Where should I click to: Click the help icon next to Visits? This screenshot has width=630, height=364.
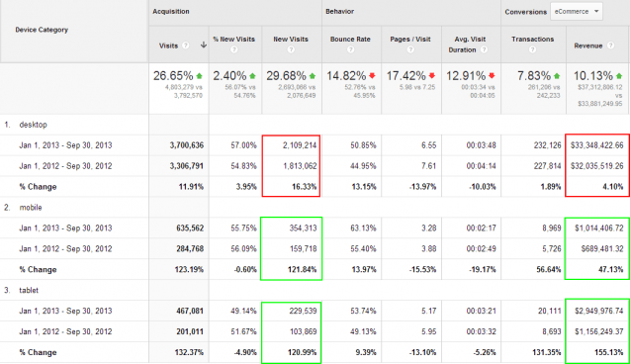pos(186,45)
